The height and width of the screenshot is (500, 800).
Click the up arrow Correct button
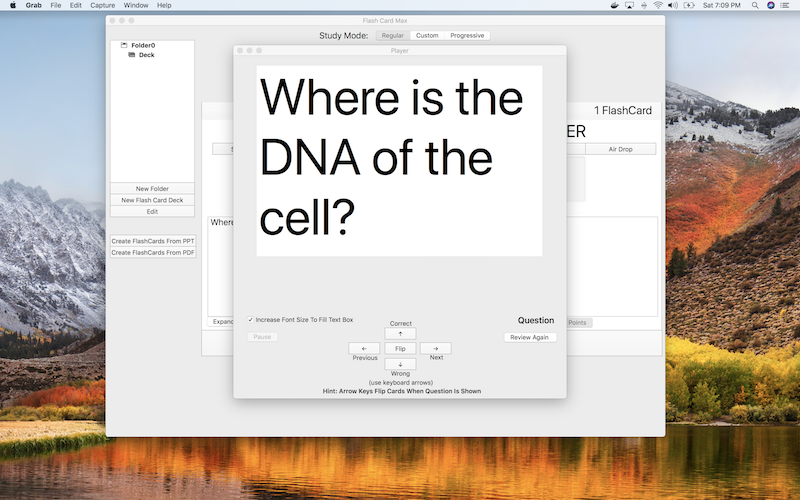(x=400, y=334)
